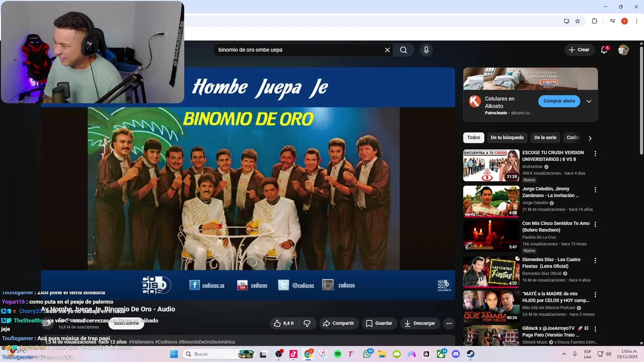The image size is (644, 362).
Task: Click the main video player image
Action: tap(248, 184)
